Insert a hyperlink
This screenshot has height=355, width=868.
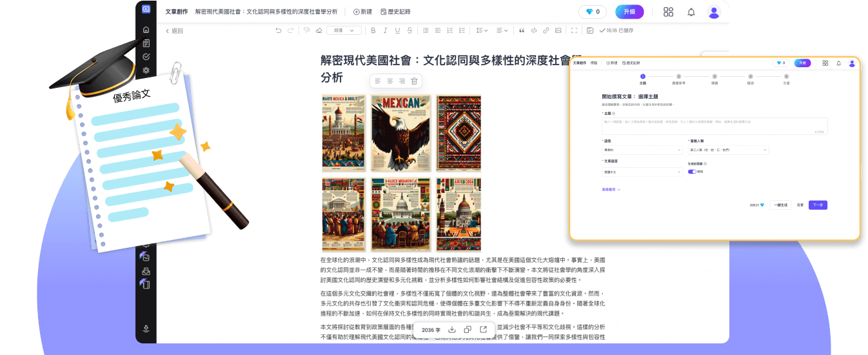click(546, 30)
